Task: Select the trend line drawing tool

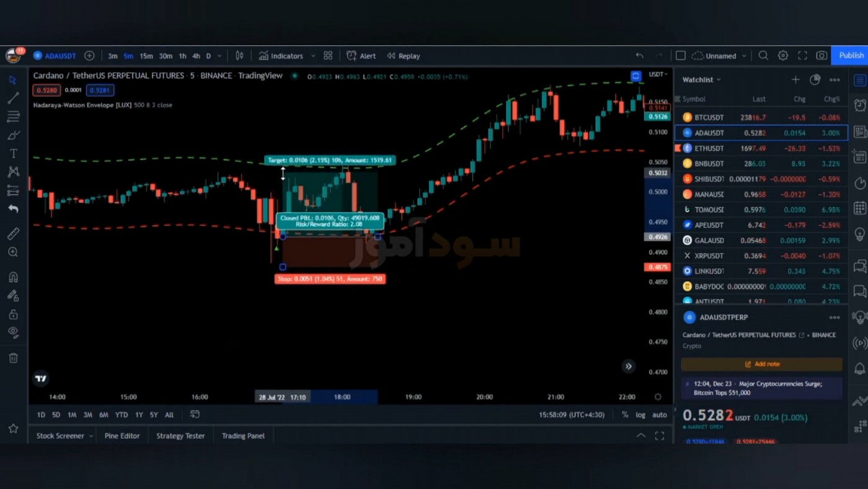Action: (x=13, y=98)
